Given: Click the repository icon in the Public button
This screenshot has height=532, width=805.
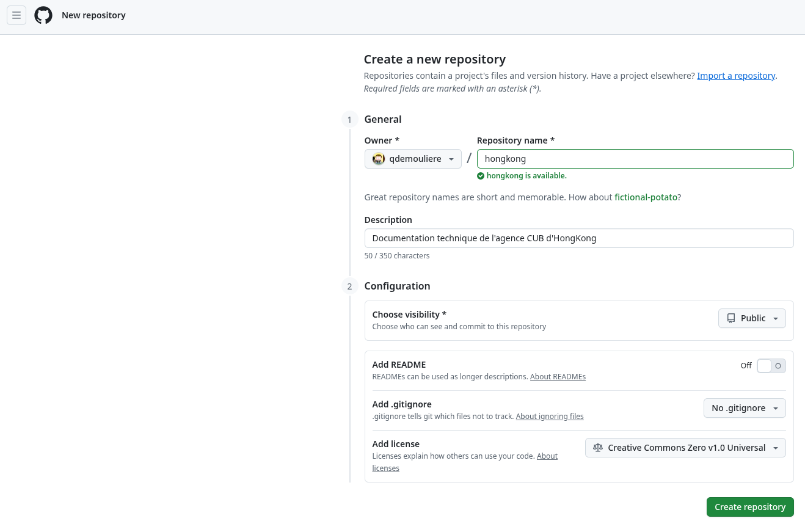Looking at the screenshot, I should [731, 318].
